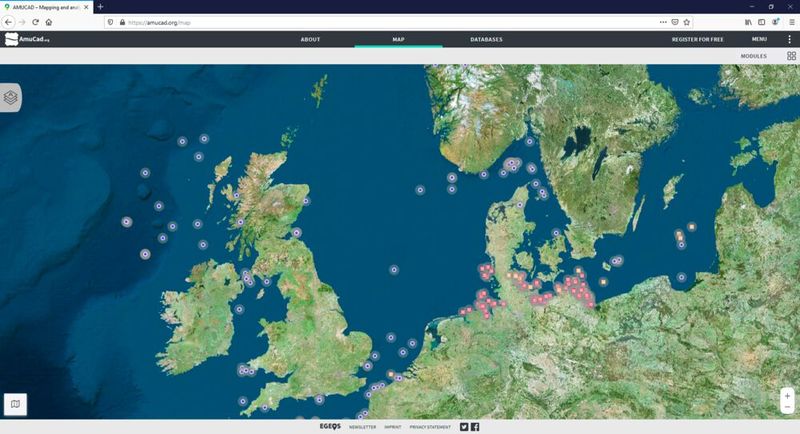
Task: Open the NEWSLETTER footer link
Action: coord(362,427)
